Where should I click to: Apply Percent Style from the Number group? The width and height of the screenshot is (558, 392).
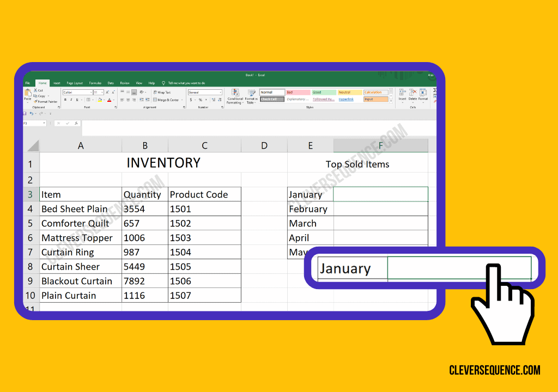(x=201, y=100)
